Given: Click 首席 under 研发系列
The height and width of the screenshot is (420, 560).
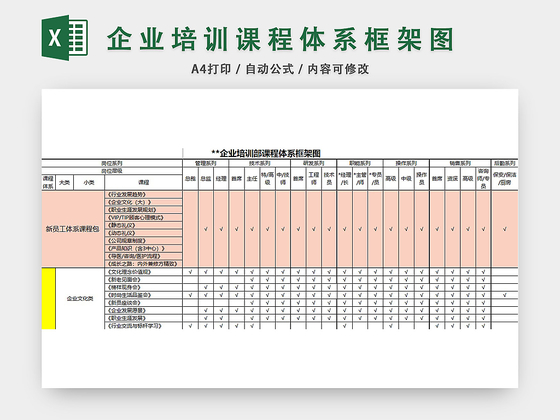Looking at the screenshot, I should point(298,178).
